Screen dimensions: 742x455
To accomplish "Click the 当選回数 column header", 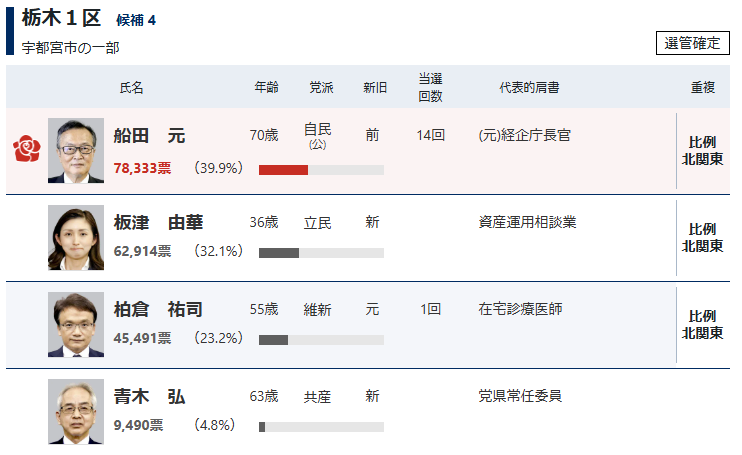I will pos(430,87).
